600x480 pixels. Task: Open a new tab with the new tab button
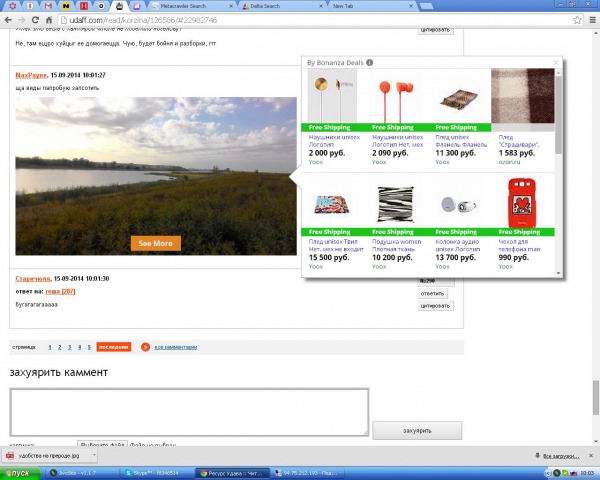[426, 6]
